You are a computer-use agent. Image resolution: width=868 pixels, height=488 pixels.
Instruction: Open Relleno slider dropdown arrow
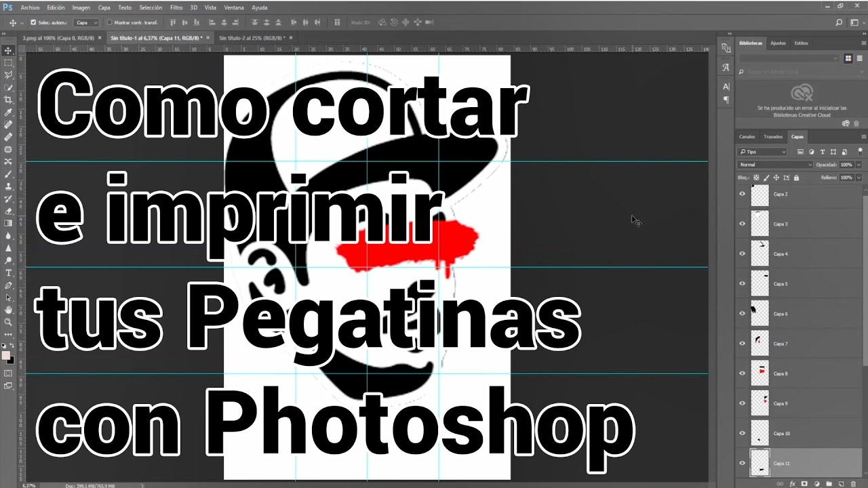tap(859, 178)
